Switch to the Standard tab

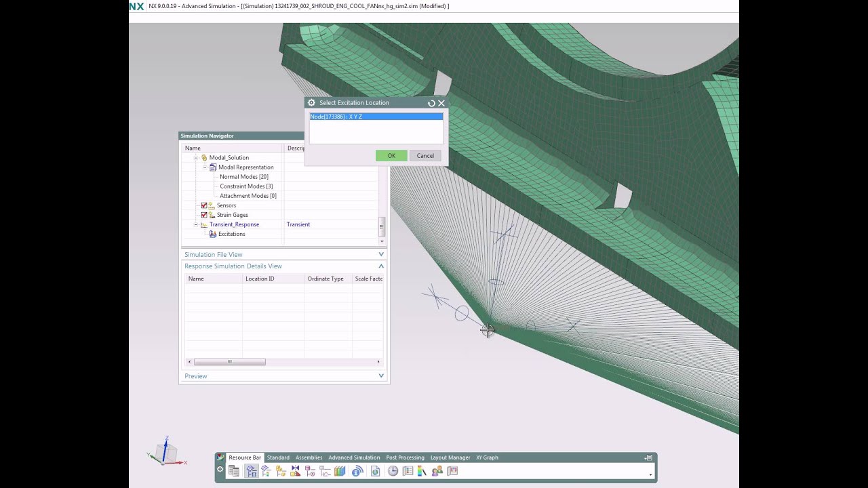pos(278,457)
